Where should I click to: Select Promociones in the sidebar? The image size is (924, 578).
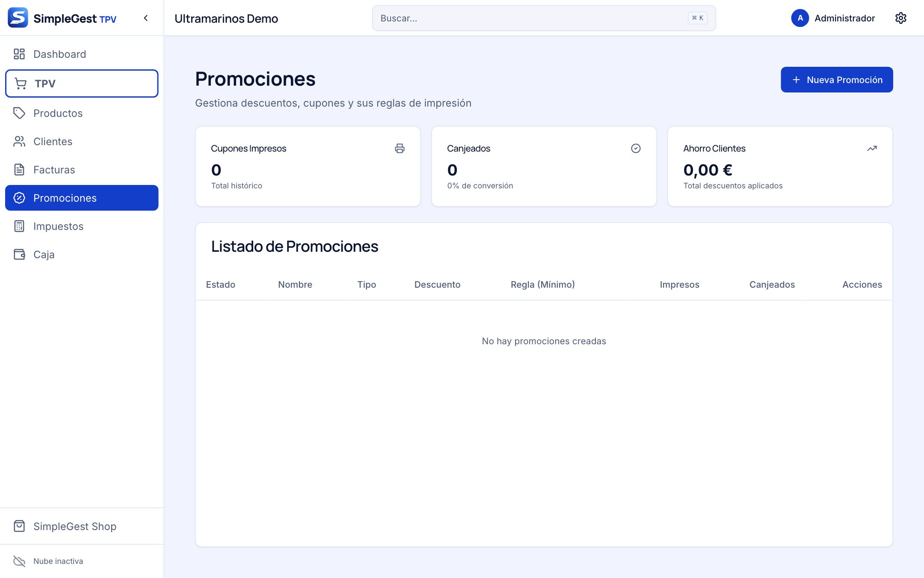[82, 198]
